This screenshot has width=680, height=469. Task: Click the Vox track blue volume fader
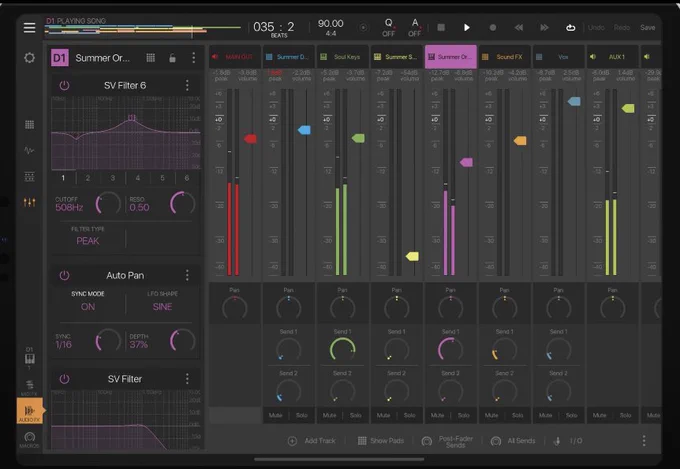[x=574, y=101]
